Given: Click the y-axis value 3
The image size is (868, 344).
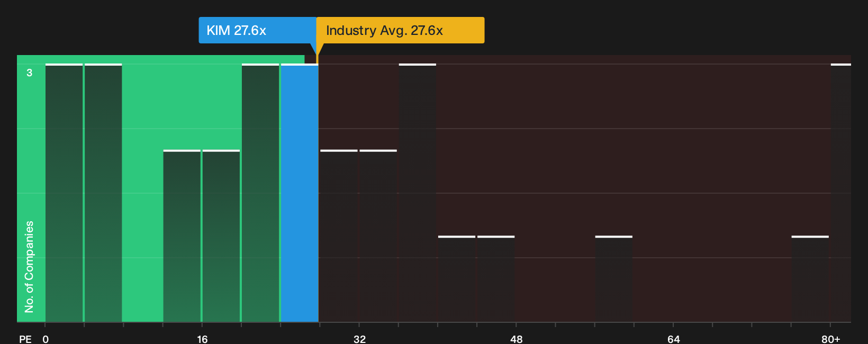Looking at the screenshot, I should pos(30,73).
